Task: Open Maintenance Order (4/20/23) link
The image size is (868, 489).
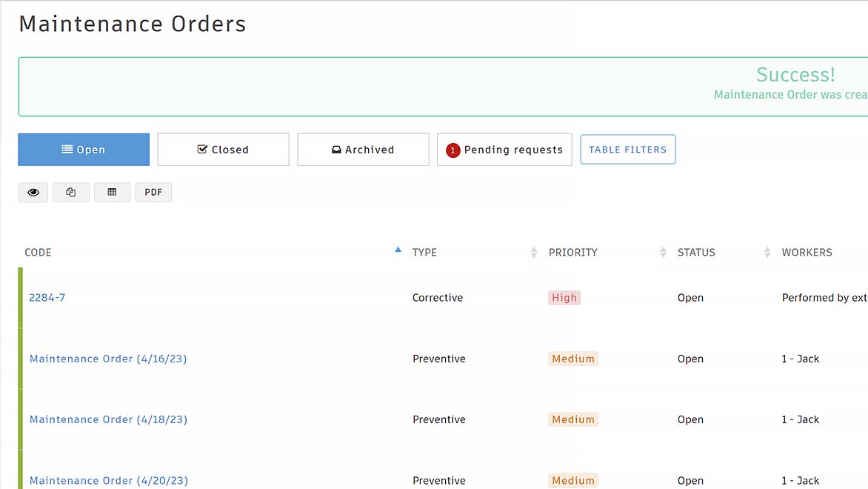Action: pyautogui.click(x=108, y=480)
